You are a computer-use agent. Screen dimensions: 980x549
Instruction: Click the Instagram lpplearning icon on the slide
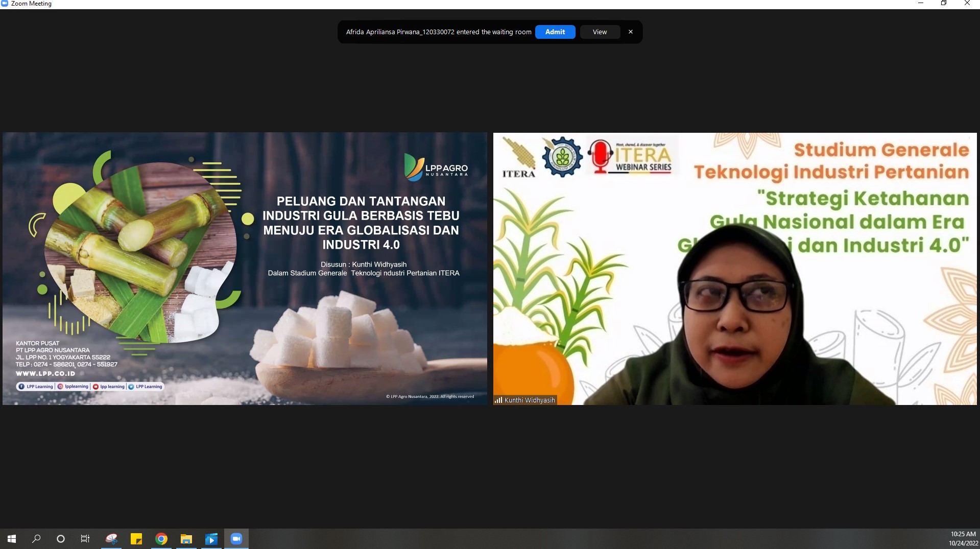[60, 387]
